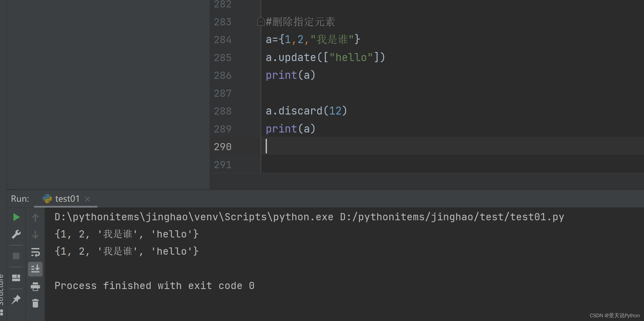Screen dimensions: 644x321
Task: Click line number 288 in the gutter
Action: [223, 111]
